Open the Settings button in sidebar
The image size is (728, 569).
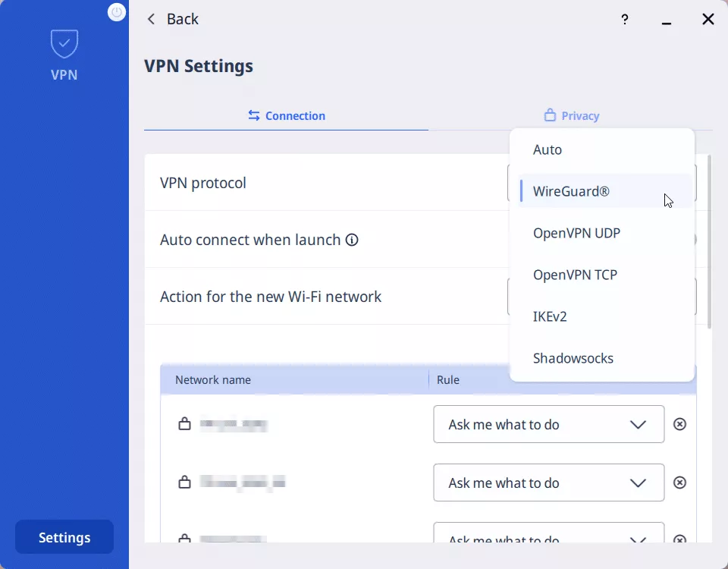[64, 537]
